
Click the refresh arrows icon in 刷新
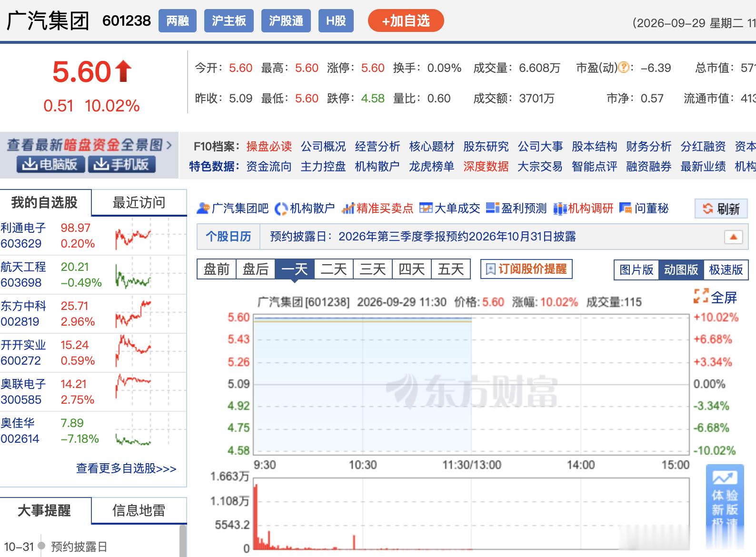[708, 209]
